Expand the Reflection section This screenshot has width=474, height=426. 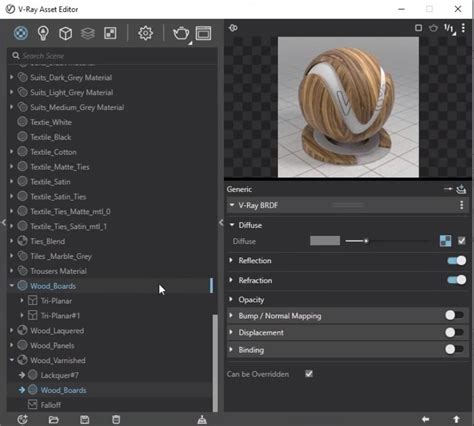(x=231, y=260)
